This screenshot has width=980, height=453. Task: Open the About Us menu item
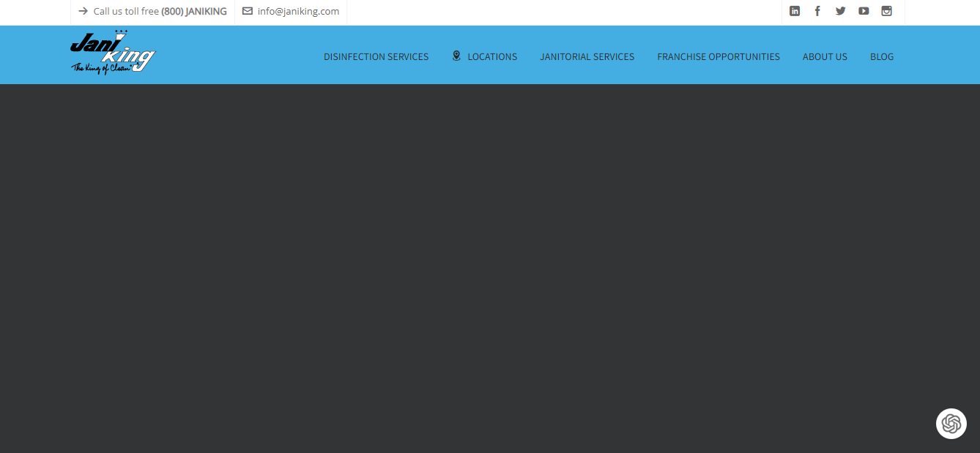point(825,56)
